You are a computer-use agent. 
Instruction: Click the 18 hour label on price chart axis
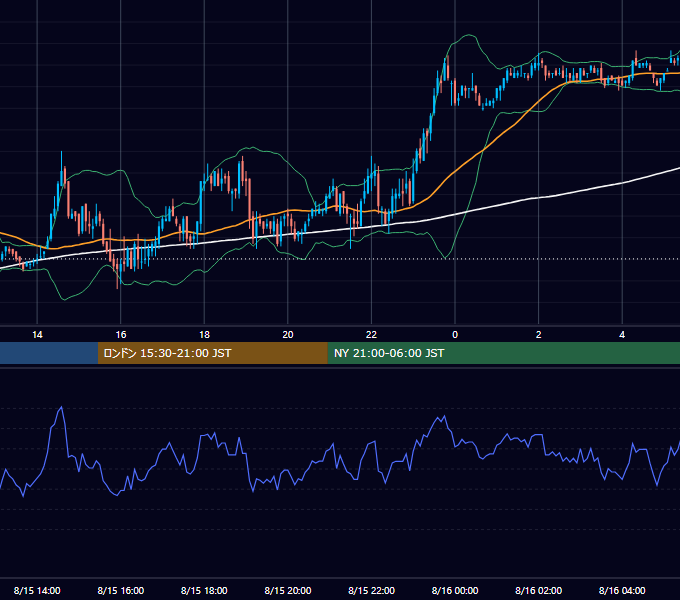pyautogui.click(x=204, y=334)
